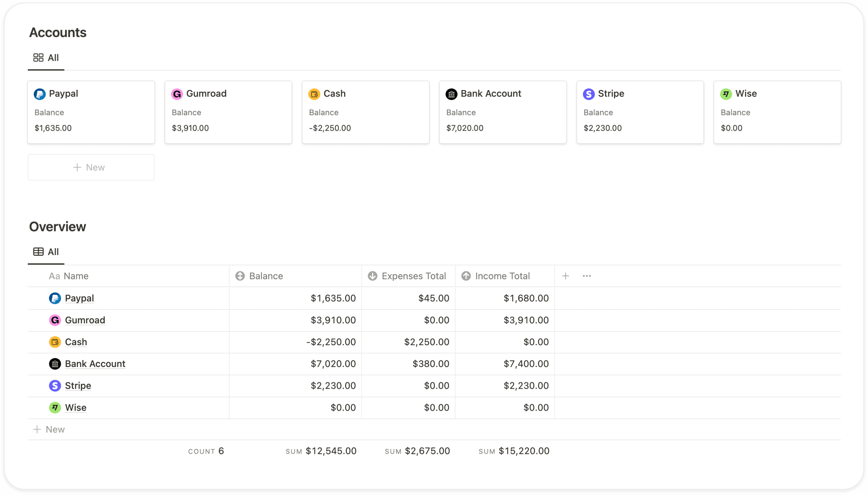The image size is (868, 495).
Task: Open the Gumroad page link in table
Action: [85, 320]
